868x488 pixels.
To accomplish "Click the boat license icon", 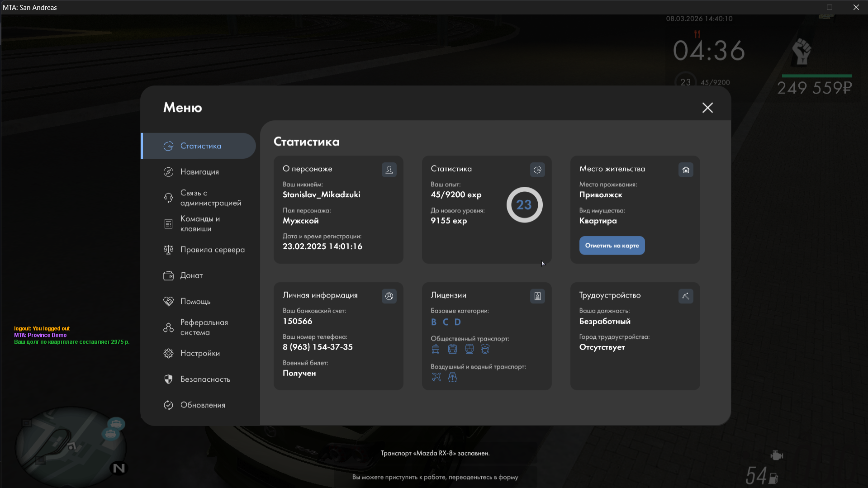I will pyautogui.click(x=452, y=377).
